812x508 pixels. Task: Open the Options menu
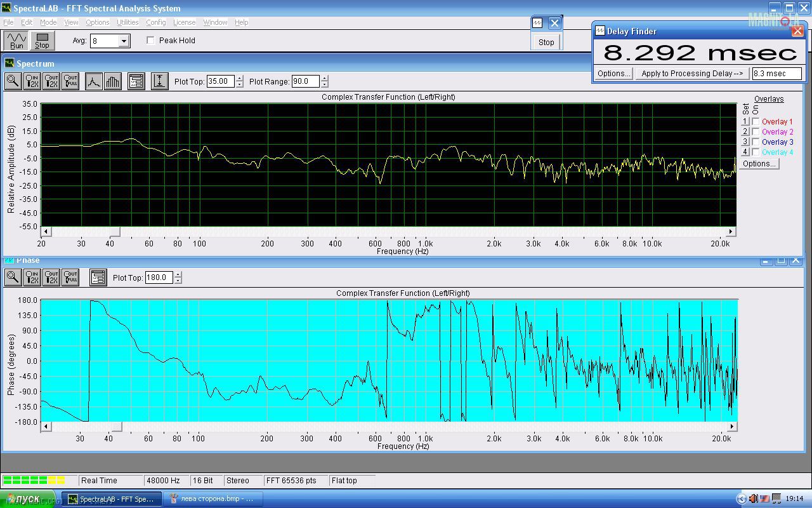pos(98,22)
